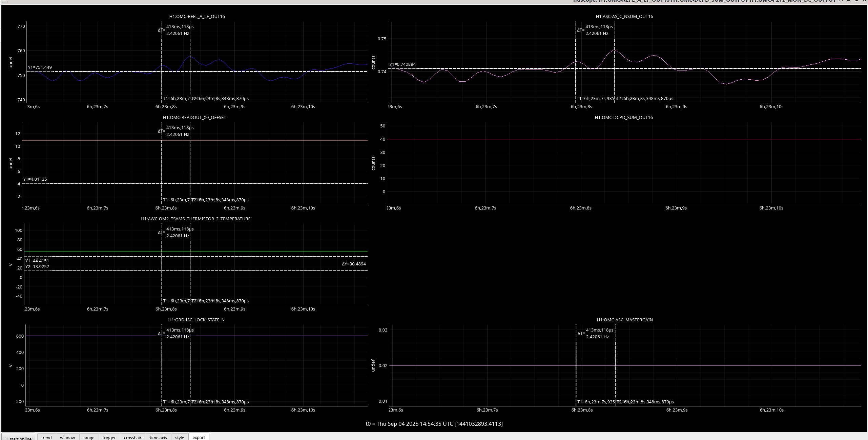Screen dimensions: 868x440
Task: Open the trend tab
Action: pos(46,437)
